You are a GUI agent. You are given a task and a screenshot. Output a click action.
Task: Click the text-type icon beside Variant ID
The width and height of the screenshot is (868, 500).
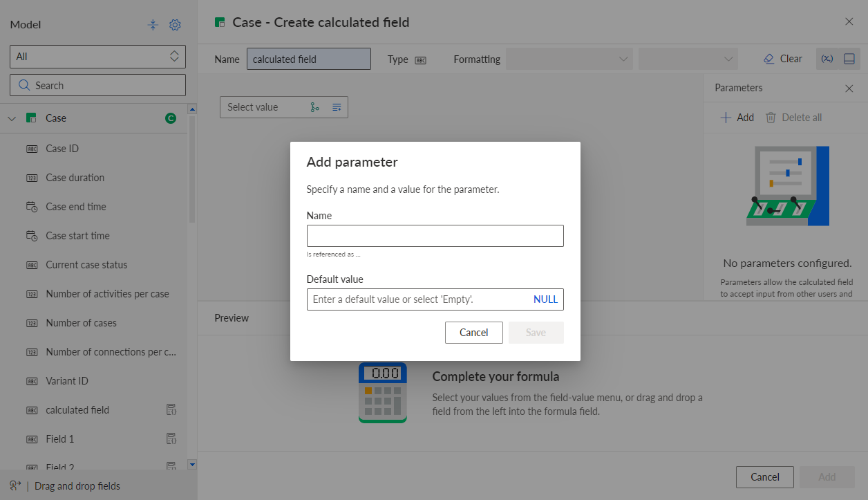32,381
